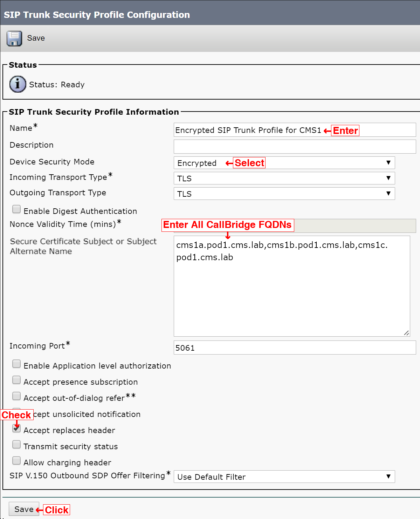This screenshot has height=519, width=420.
Task: Check Accept out-of-dialog refer option
Action: (x=16, y=396)
